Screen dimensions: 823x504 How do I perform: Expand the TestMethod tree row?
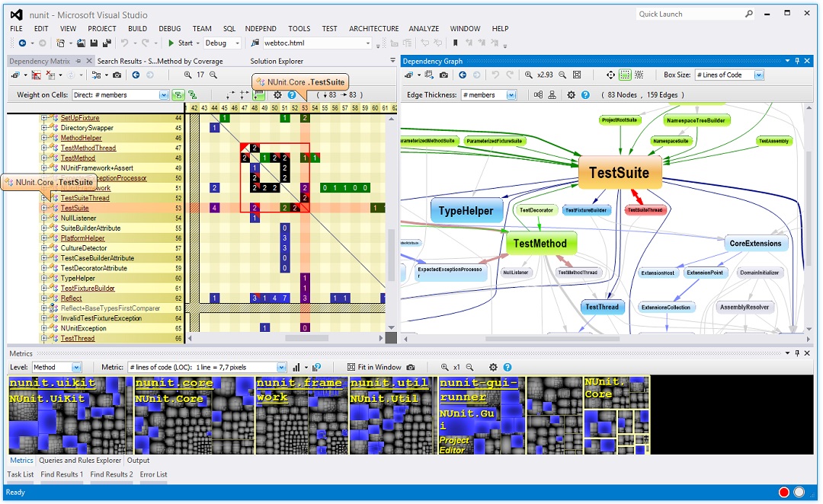click(x=44, y=158)
